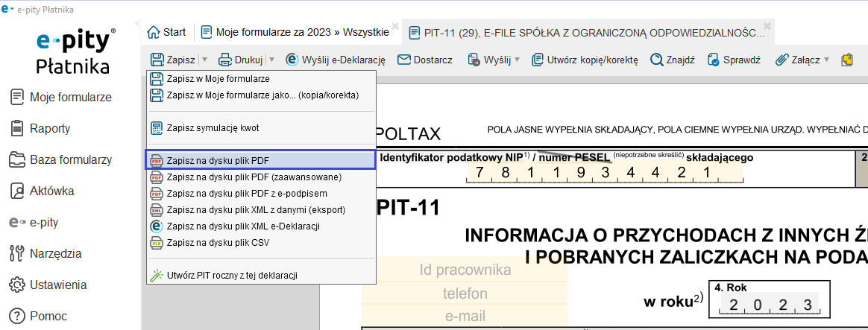Choose Zapisz na dysku plik PDF z e-podpisem

pyautogui.click(x=261, y=194)
